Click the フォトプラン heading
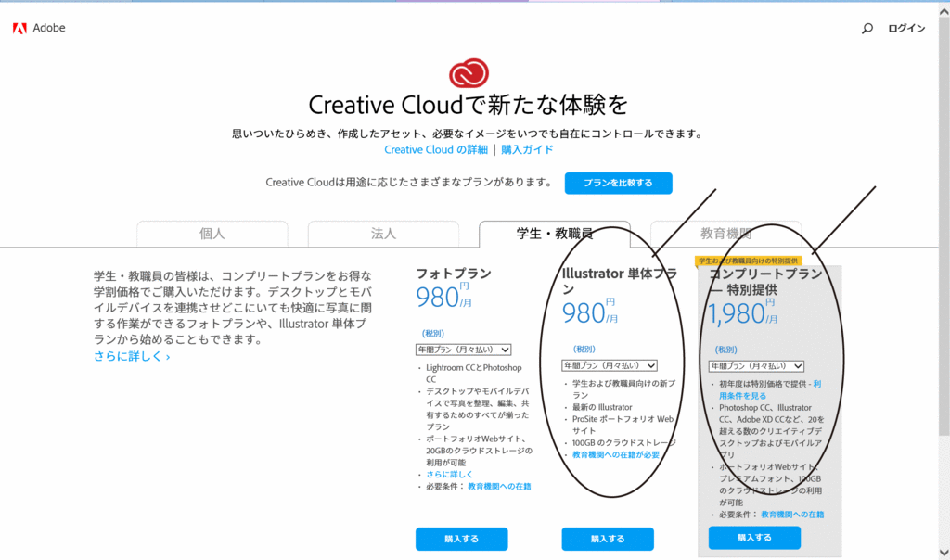The height and width of the screenshot is (560, 950). (x=453, y=274)
